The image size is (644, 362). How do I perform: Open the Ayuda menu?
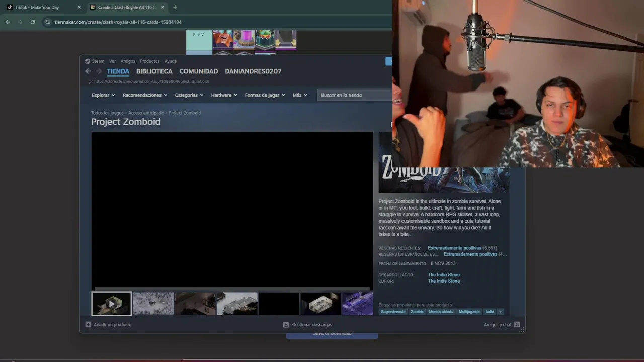coord(171,61)
